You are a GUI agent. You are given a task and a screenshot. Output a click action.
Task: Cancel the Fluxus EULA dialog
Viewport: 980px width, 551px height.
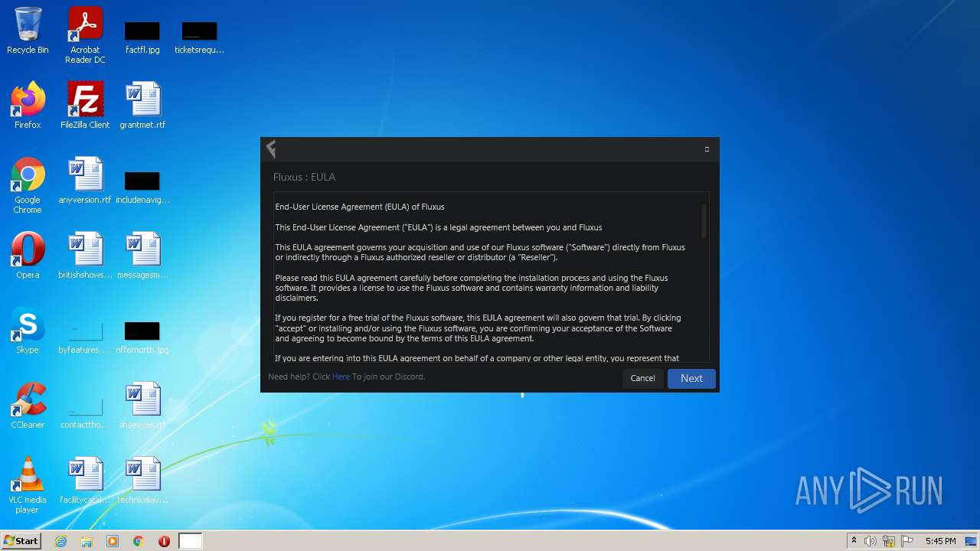(642, 378)
